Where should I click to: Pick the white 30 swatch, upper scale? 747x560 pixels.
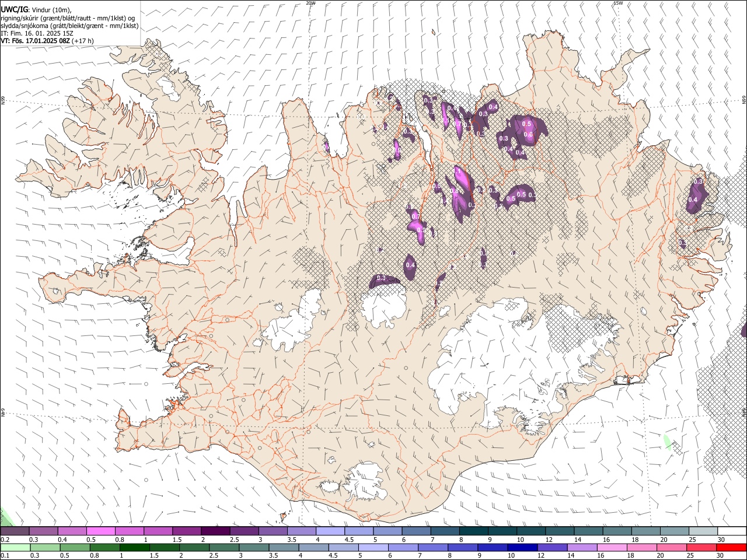[732, 531]
